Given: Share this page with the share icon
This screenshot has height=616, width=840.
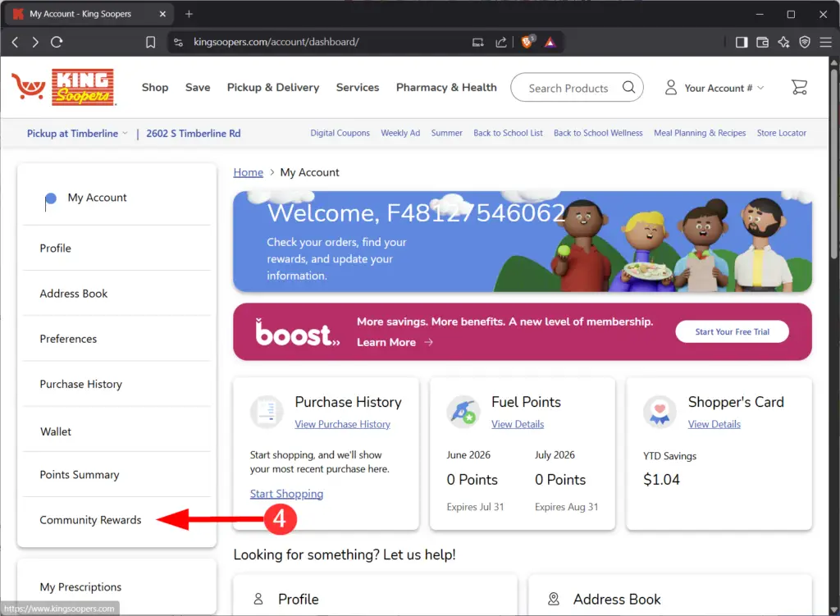Looking at the screenshot, I should [x=501, y=43].
